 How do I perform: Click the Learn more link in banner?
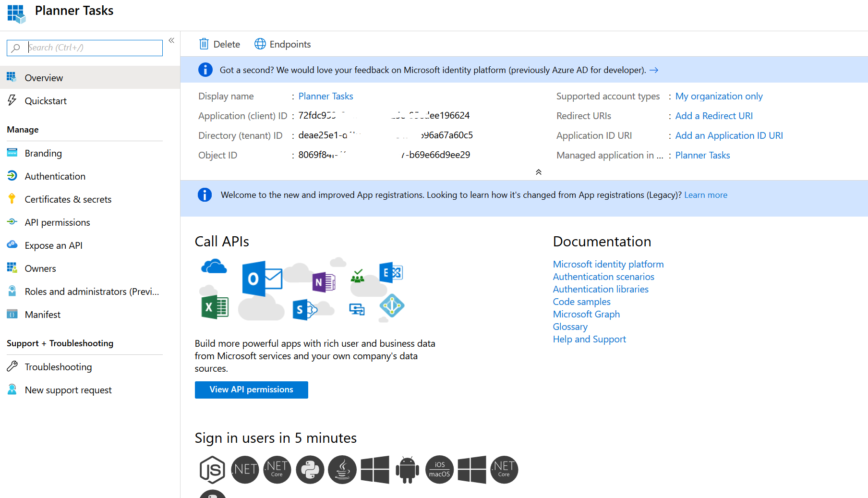click(x=705, y=195)
